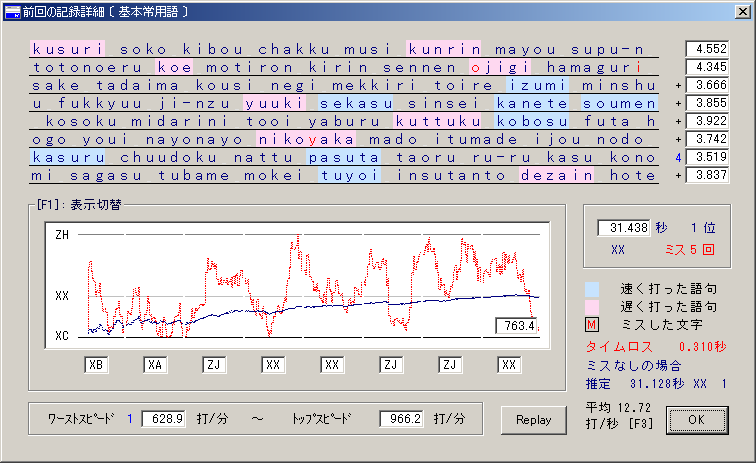Select the 4.552 row time field

pyautogui.click(x=707, y=49)
